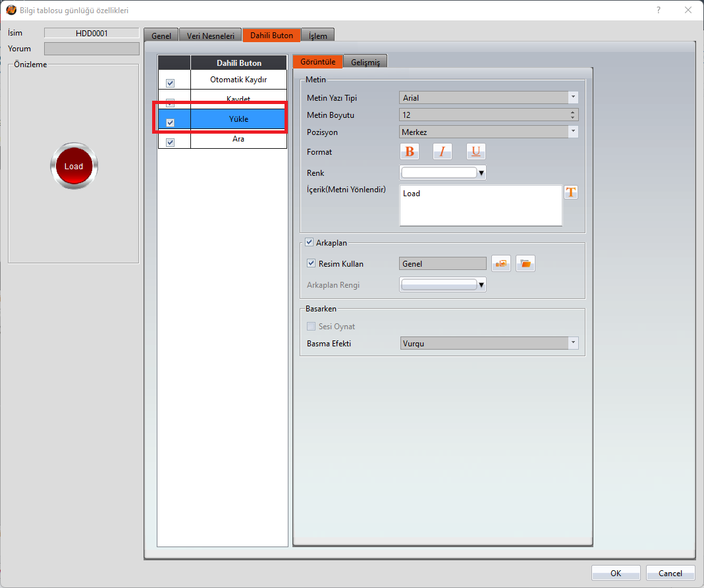Toggle Italic text format button
The width and height of the screenshot is (704, 588).
[x=442, y=151]
